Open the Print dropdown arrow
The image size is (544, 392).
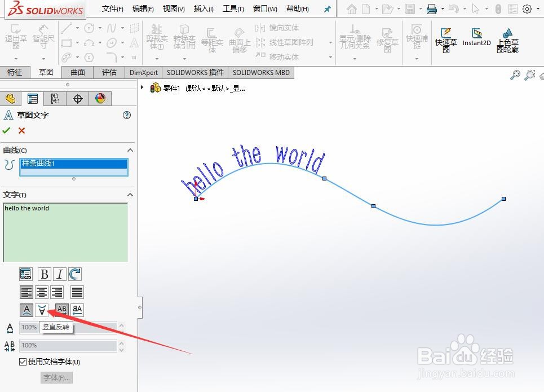(x=443, y=9)
